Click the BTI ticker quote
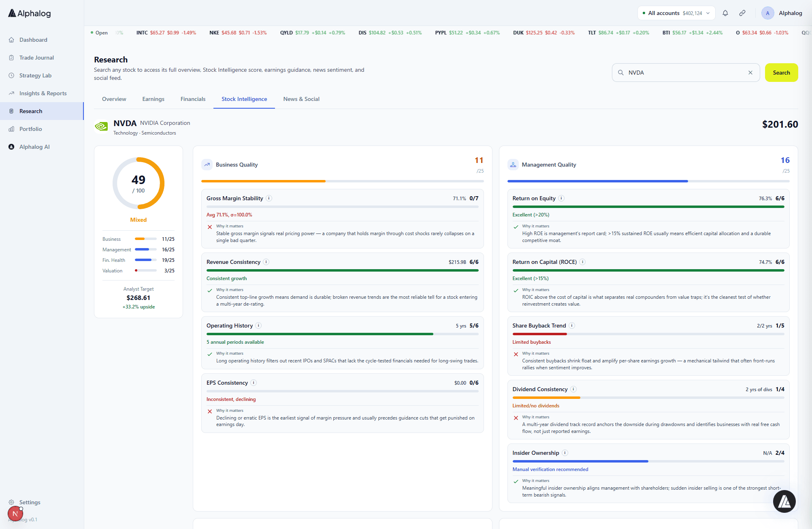This screenshot has width=812, height=529. [693, 33]
